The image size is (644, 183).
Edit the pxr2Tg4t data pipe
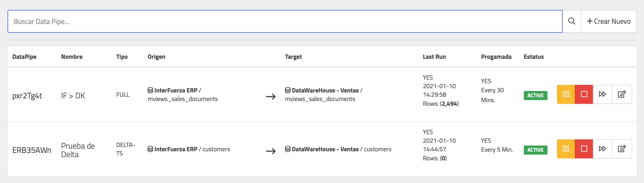coord(622,94)
